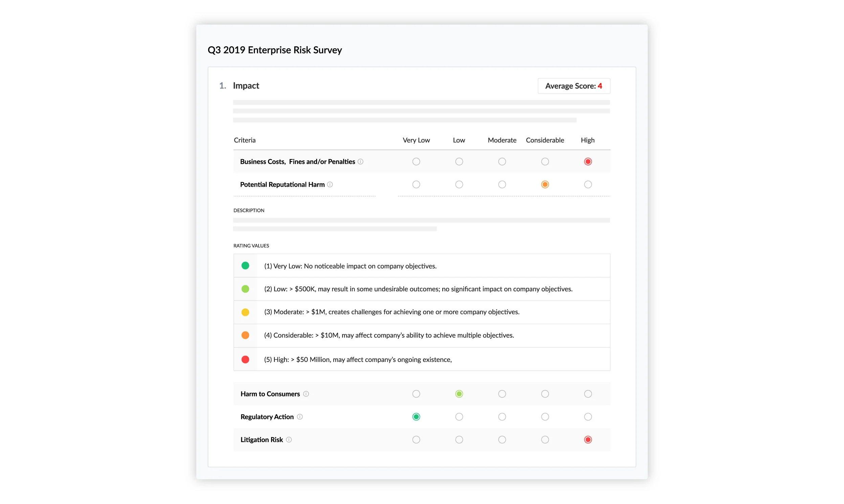Click the Very Low column header
The height and width of the screenshot is (504, 844).
416,140
